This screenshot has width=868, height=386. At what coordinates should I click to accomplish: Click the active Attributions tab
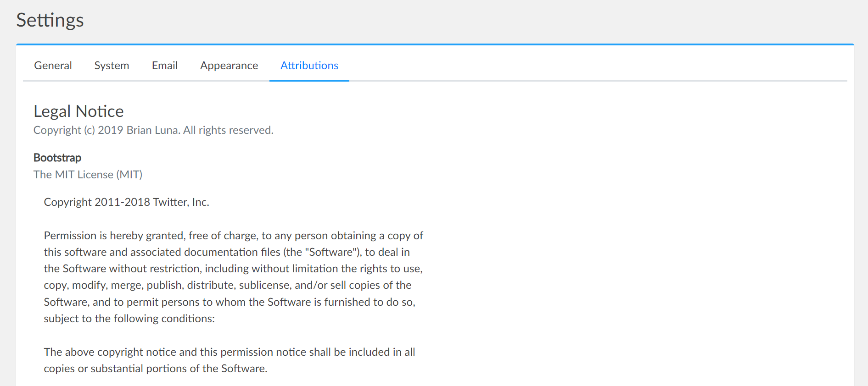(x=309, y=66)
